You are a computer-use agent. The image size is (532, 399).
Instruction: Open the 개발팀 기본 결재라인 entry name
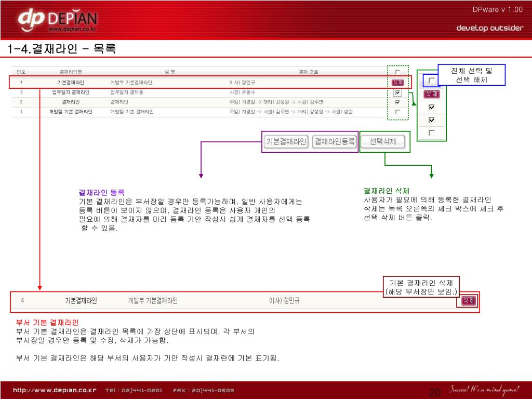(71, 112)
